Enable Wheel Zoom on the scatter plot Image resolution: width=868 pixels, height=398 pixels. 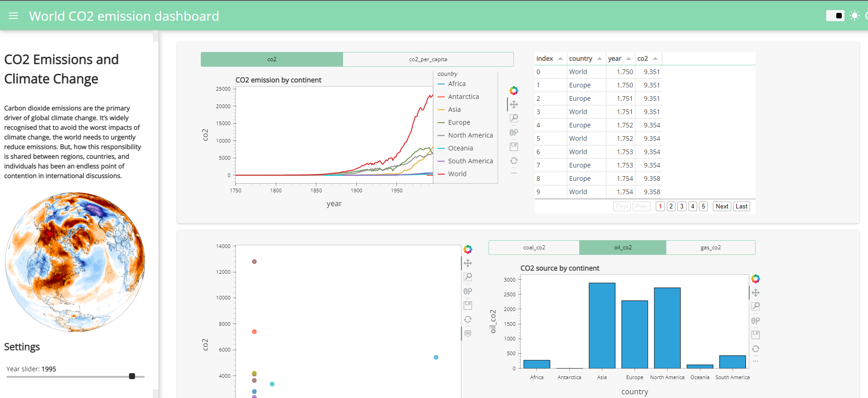pos(468,291)
